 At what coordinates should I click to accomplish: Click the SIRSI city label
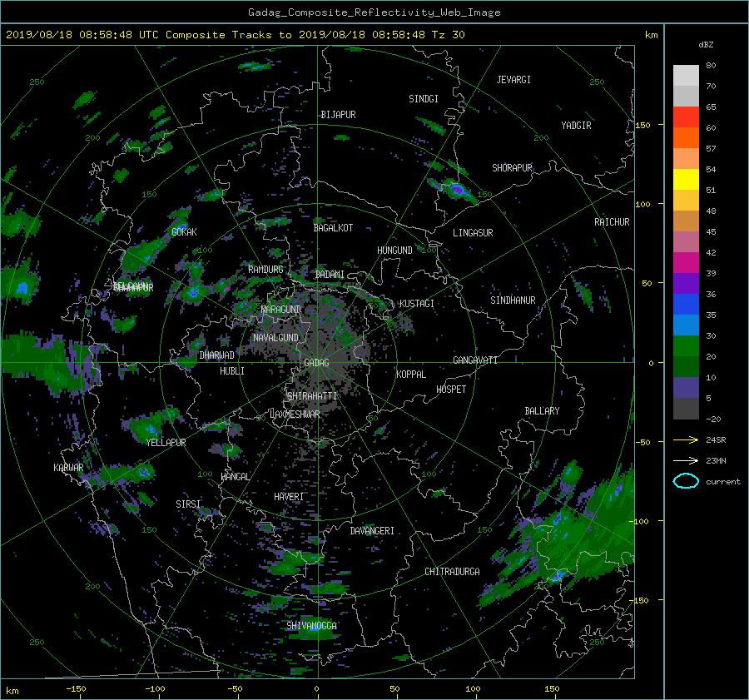pyautogui.click(x=188, y=504)
